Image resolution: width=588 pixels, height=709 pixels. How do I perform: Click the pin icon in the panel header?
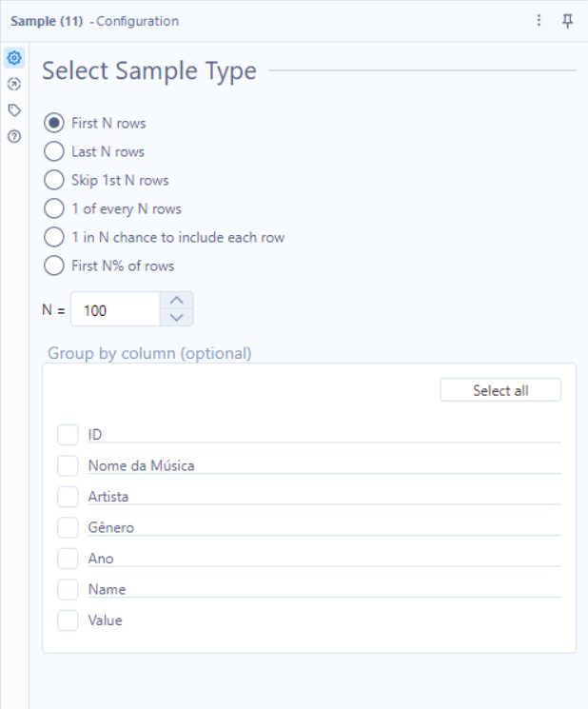(567, 21)
